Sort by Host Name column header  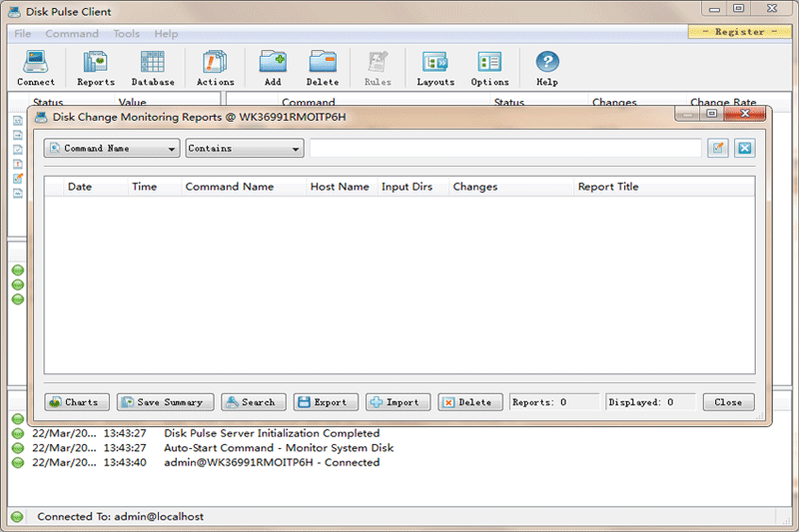pyautogui.click(x=340, y=187)
